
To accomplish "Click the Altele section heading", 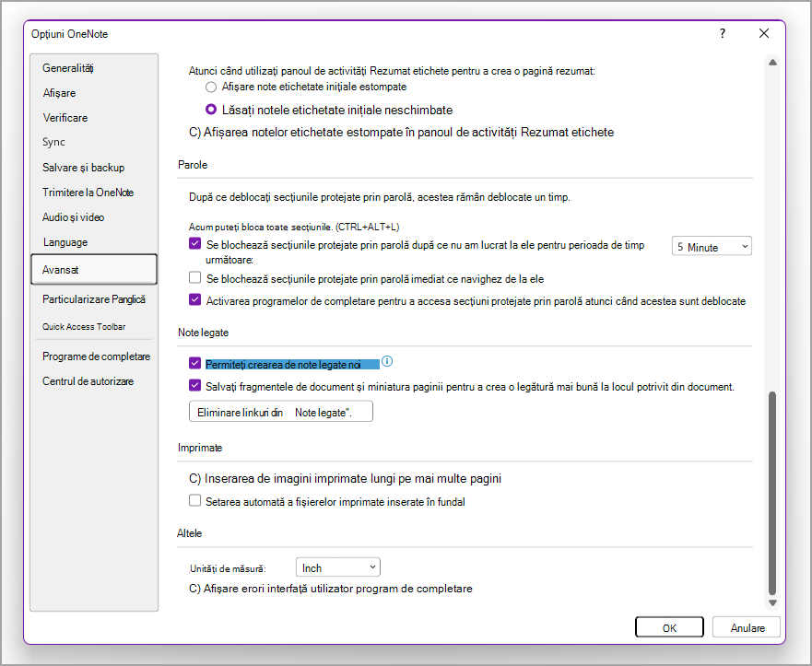I will click(x=190, y=533).
